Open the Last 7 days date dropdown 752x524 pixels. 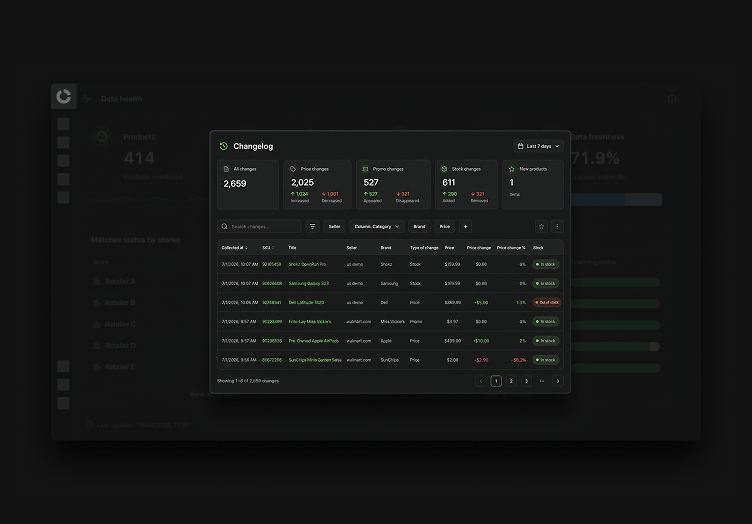(x=538, y=146)
